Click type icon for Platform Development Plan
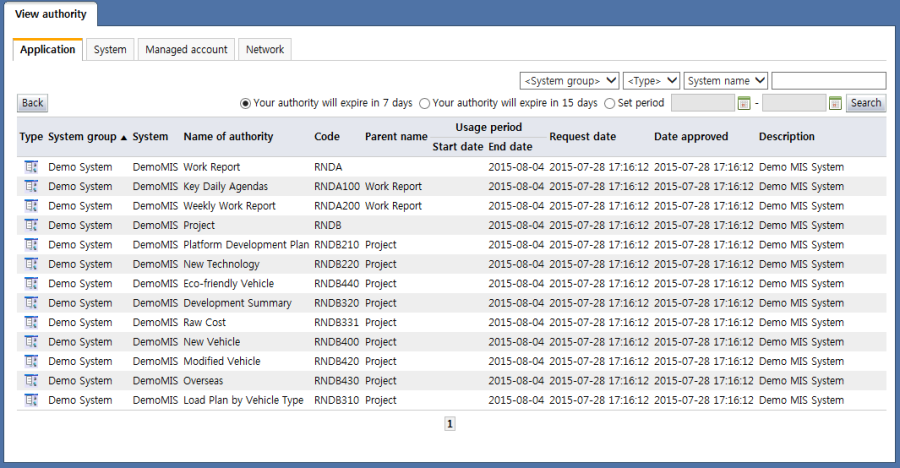Screen dimensions: 900x468 click(31, 245)
